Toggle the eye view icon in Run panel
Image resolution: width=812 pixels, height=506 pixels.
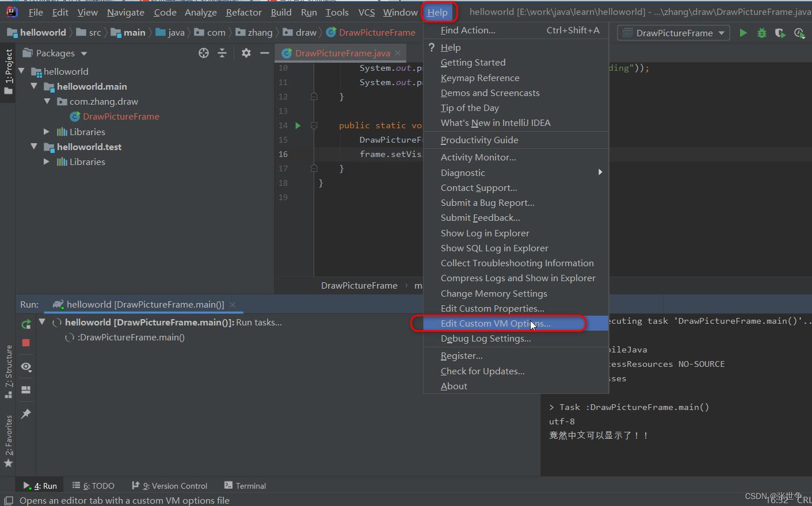(x=26, y=366)
